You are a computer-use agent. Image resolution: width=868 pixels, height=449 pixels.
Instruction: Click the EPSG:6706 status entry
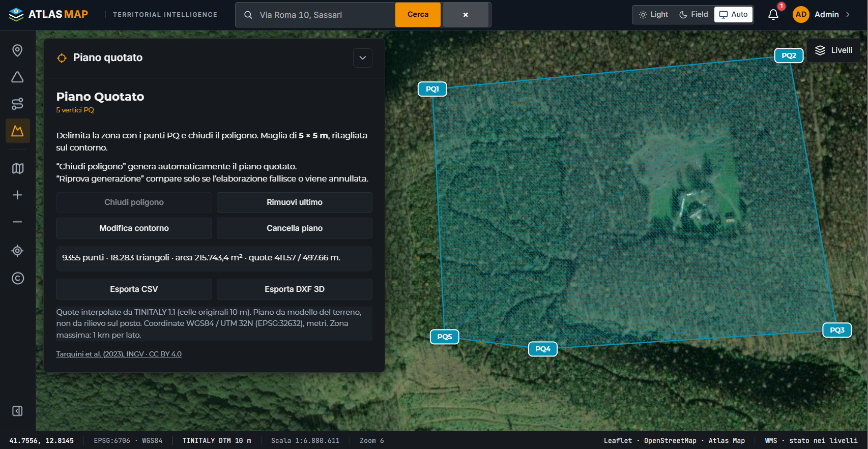tap(128, 441)
